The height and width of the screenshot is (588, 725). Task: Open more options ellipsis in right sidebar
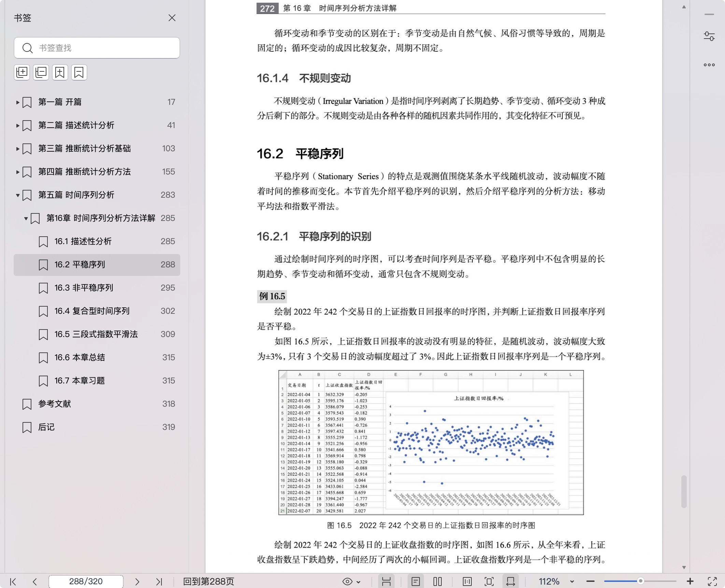709,65
